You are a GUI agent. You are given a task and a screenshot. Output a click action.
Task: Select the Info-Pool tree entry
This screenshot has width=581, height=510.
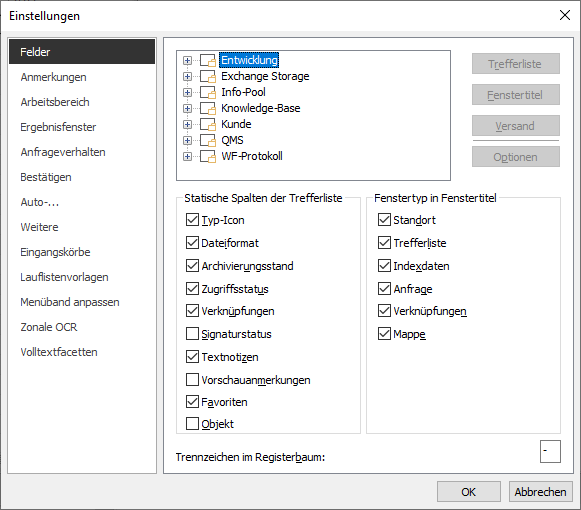pyautogui.click(x=243, y=92)
